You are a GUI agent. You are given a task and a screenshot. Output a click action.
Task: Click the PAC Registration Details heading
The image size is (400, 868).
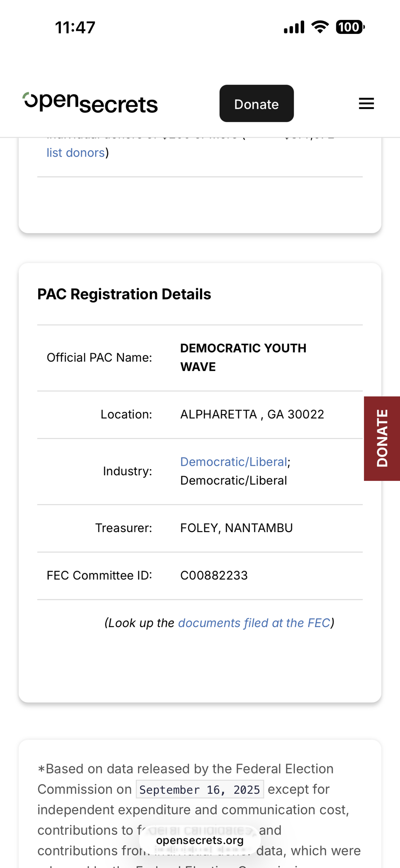[124, 294]
